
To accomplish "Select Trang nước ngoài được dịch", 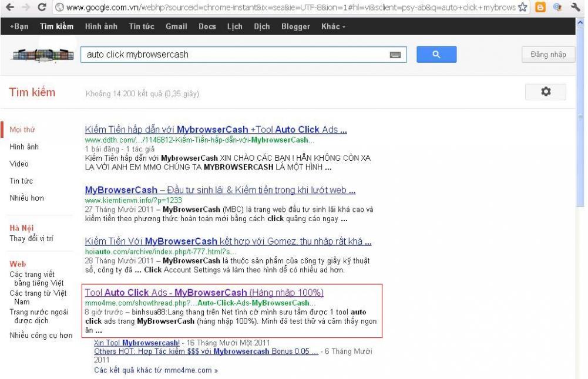I will pos(39,316).
